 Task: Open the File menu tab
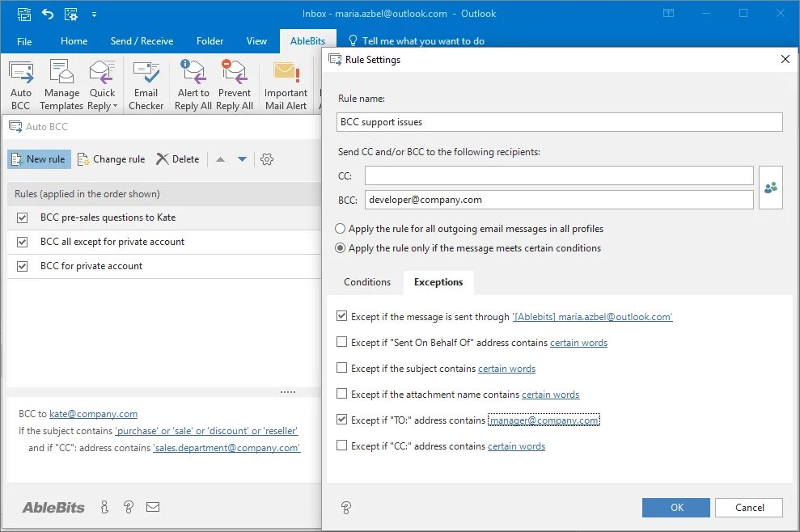24,41
